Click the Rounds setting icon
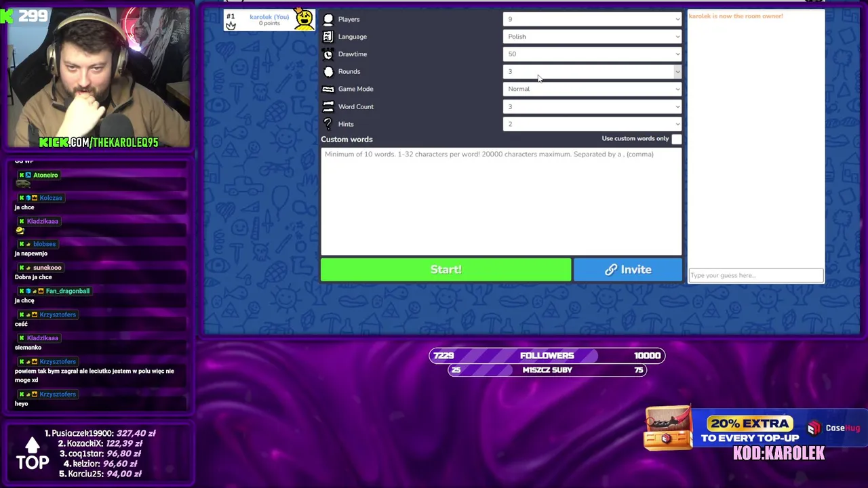This screenshot has width=868, height=488. click(328, 71)
